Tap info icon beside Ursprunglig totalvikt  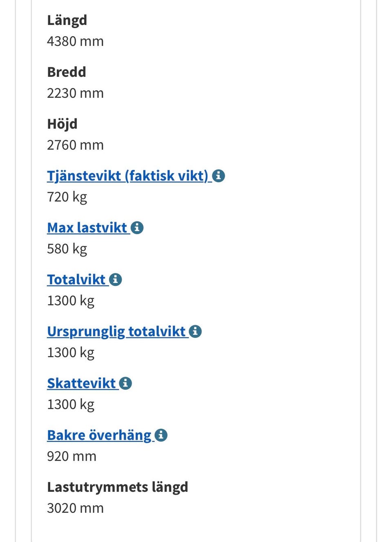[x=196, y=331]
